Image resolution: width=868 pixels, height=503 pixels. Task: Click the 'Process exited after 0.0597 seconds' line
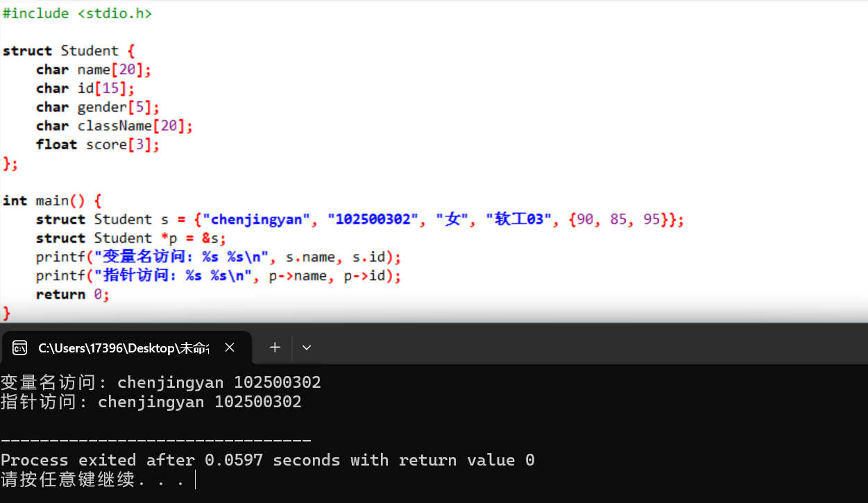pyautogui.click(x=268, y=460)
